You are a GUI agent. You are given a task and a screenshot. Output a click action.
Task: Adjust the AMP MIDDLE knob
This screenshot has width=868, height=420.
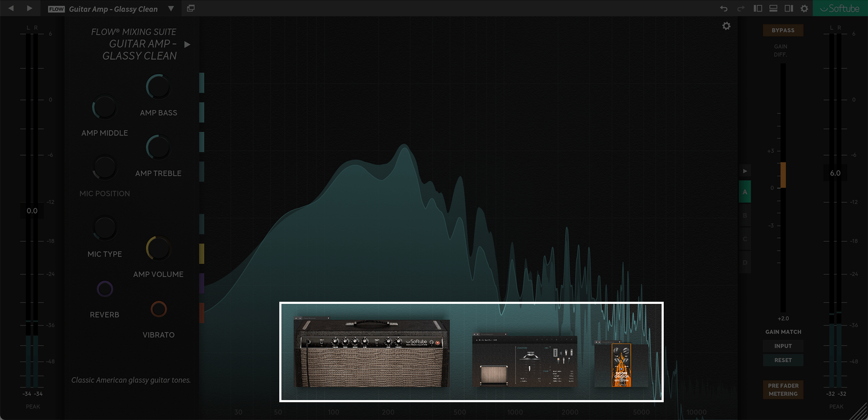[x=104, y=107]
